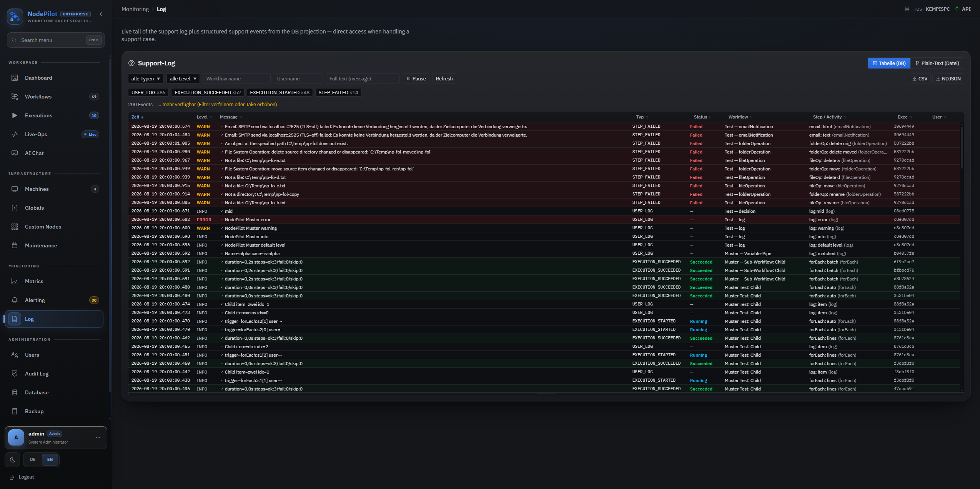Click the admin user card
The image size is (980, 489).
click(x=56, y=437)
